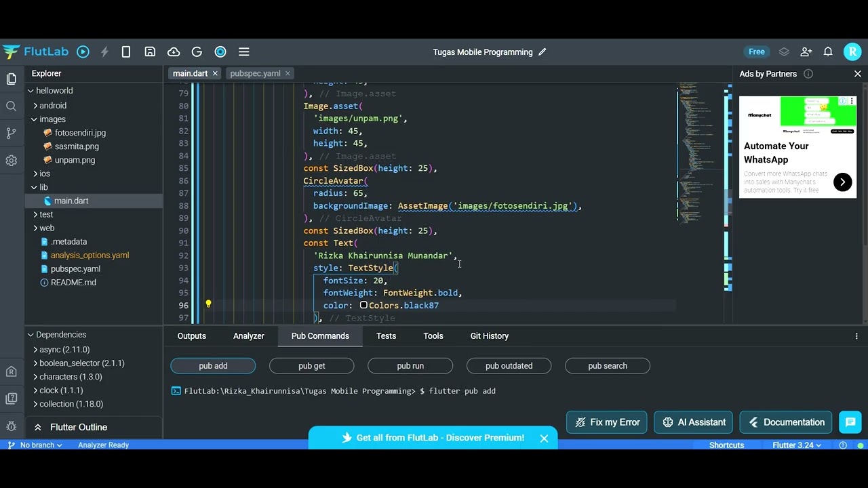The height and width of the screenshot is (488, 868).
Task: Open the Flutter 3.24 version dropdown
Action: coord(797,445)
